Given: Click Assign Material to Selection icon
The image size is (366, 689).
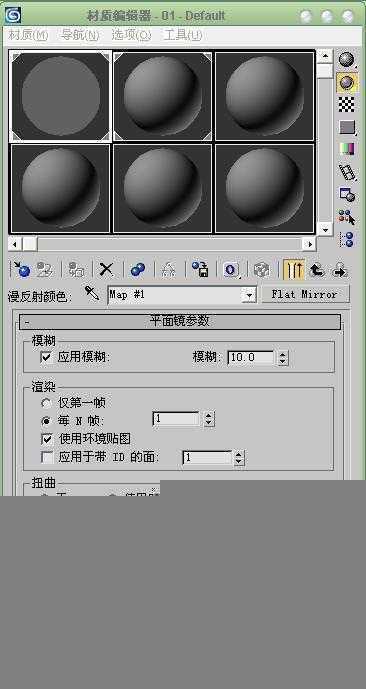Looking at the screenshot, I should [x=76, y=270].
